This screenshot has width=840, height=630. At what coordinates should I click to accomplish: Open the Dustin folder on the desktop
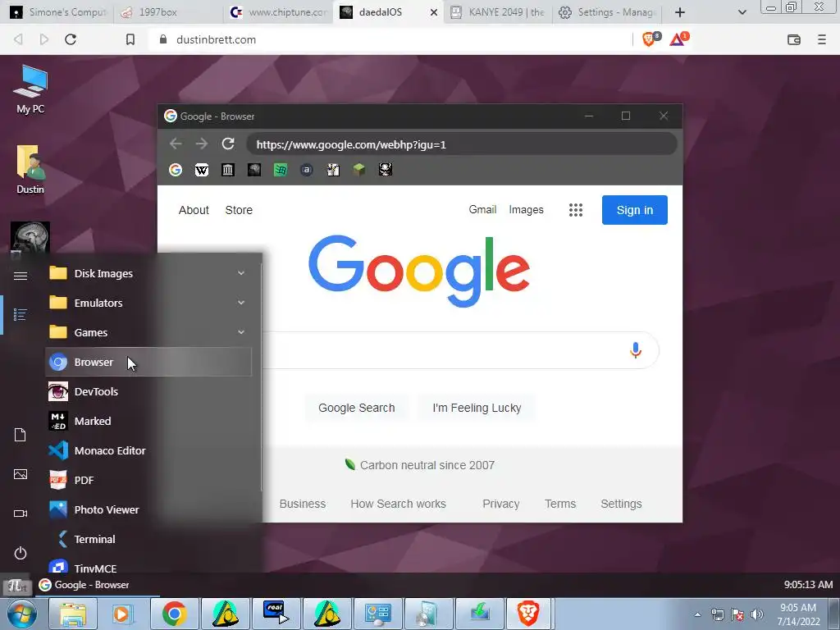[30, 169]
